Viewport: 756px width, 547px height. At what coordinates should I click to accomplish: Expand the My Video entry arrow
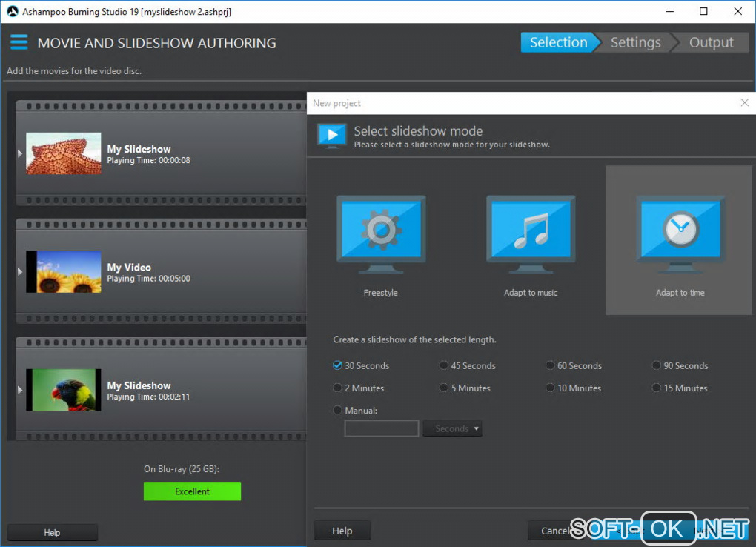coord(20,271)
